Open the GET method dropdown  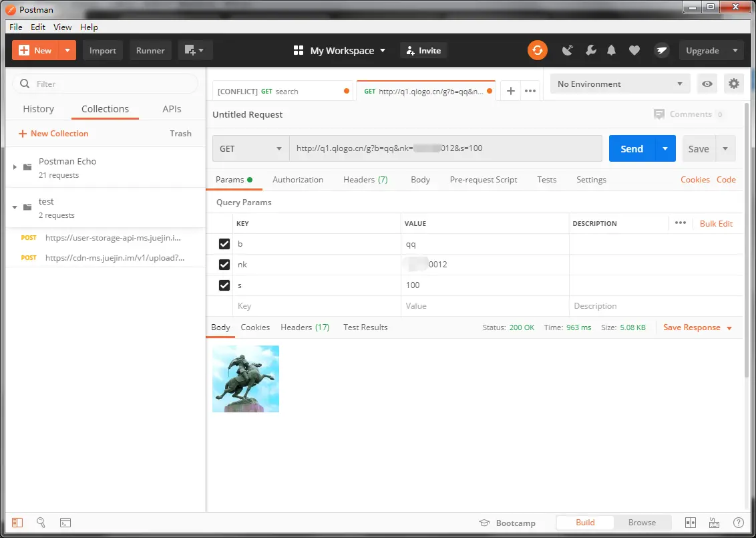coord(250,148)
